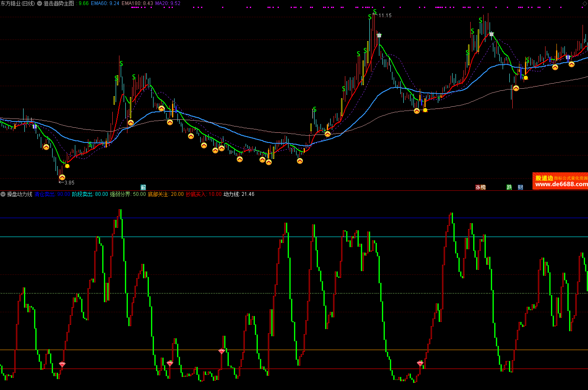
Task: Click the gray square marker near 11.15 peak
Action: coord(379,35)
